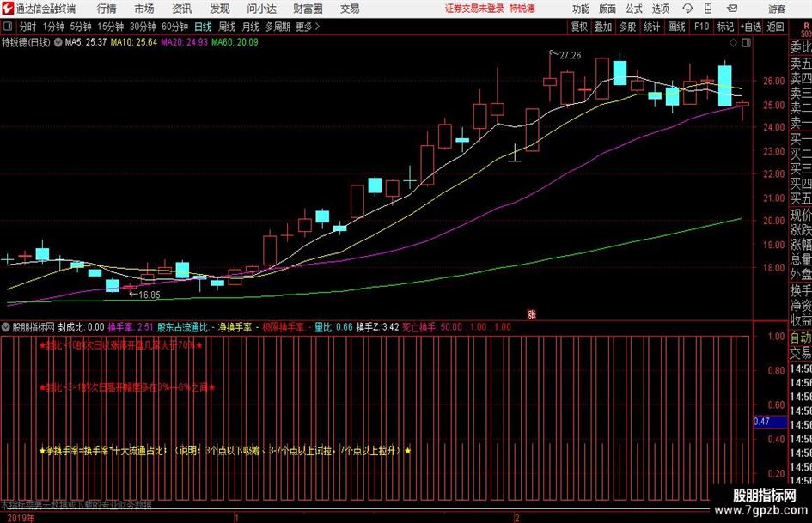812x523 pixels.
Task: Toggle the left sidebar panel icon
Action: (8, 27)
